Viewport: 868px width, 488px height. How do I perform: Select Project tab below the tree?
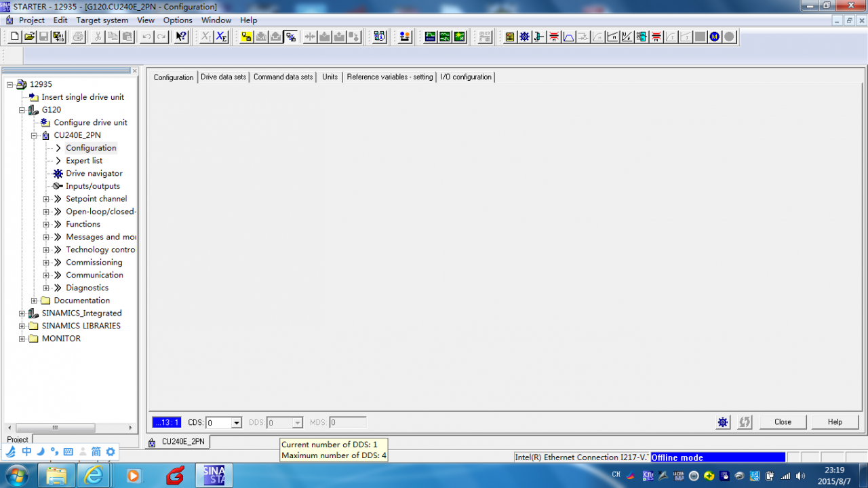tap(18, 440)
